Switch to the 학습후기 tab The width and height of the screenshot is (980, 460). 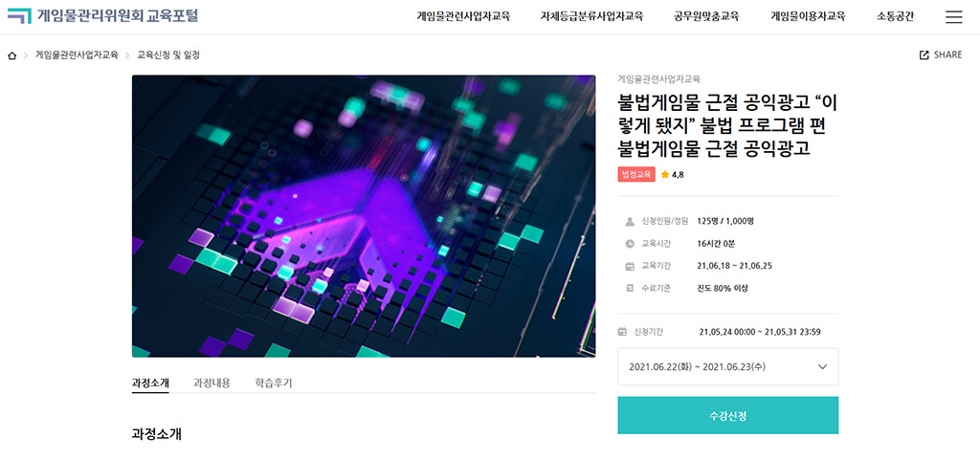click(273, 383)
